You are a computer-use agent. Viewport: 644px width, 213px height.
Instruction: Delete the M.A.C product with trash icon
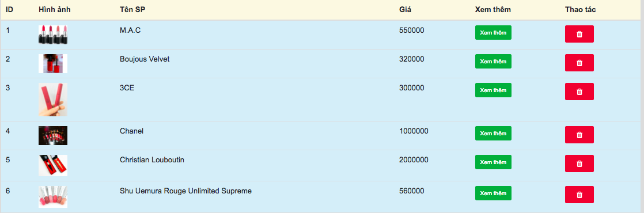coord(579,34)
